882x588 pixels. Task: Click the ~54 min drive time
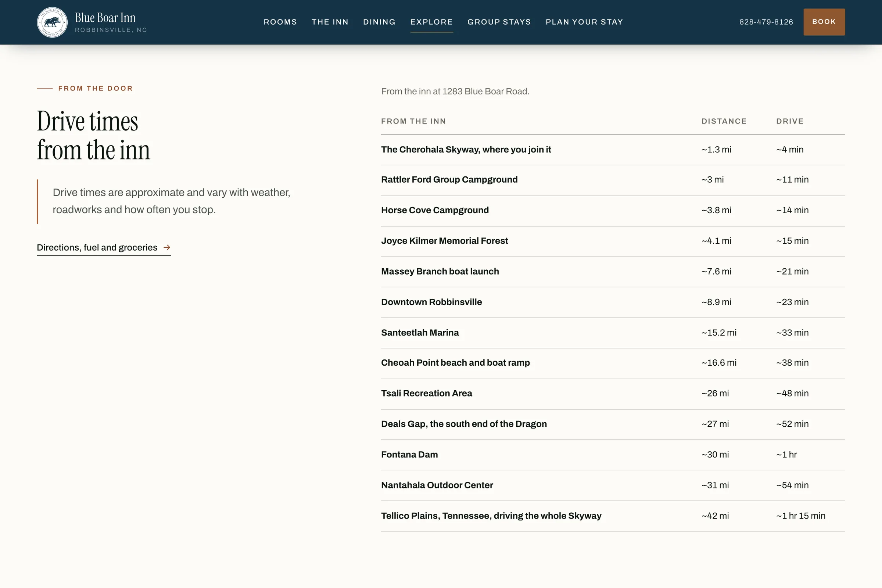coord(792,485)
